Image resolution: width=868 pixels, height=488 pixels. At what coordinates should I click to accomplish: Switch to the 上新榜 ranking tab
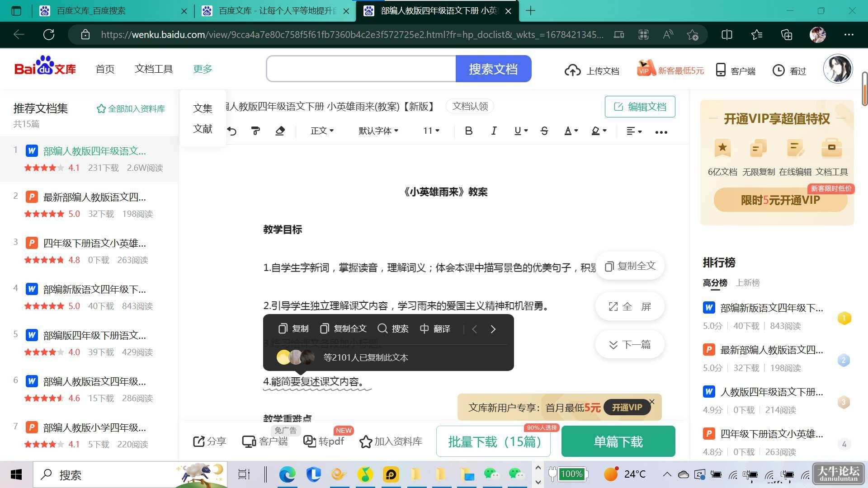pyautogui.click(x=748, y=283)
